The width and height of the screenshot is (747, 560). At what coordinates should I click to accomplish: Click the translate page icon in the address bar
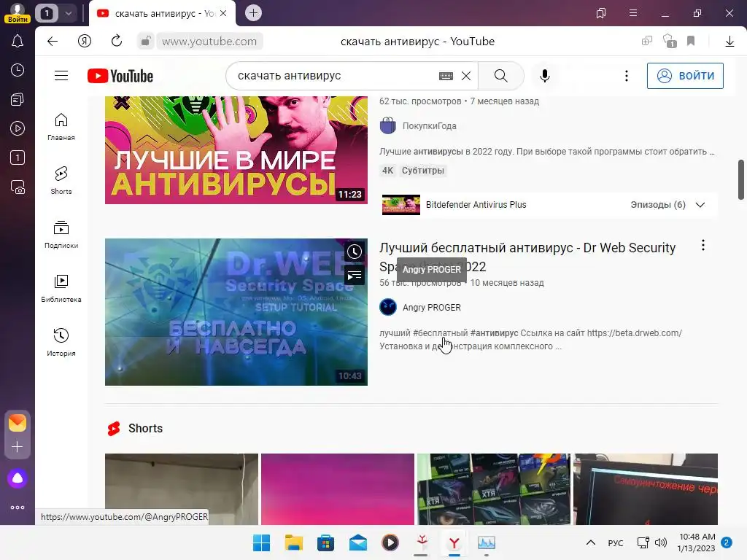click(x=646, y=42)
